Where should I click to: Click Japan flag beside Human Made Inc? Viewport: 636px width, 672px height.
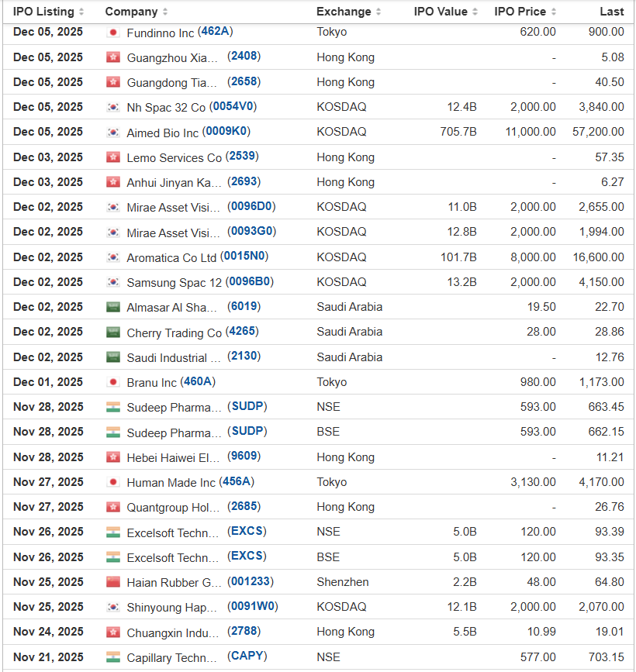113,482
